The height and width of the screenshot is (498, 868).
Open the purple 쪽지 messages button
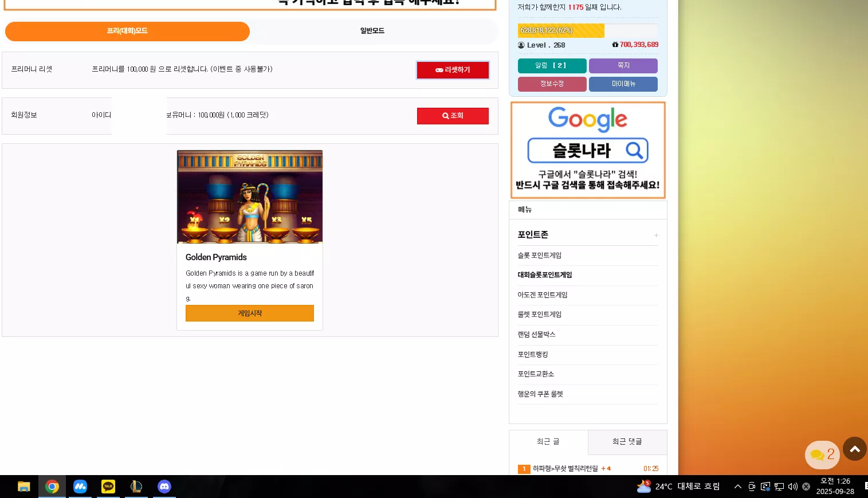[x=623, y=66]
